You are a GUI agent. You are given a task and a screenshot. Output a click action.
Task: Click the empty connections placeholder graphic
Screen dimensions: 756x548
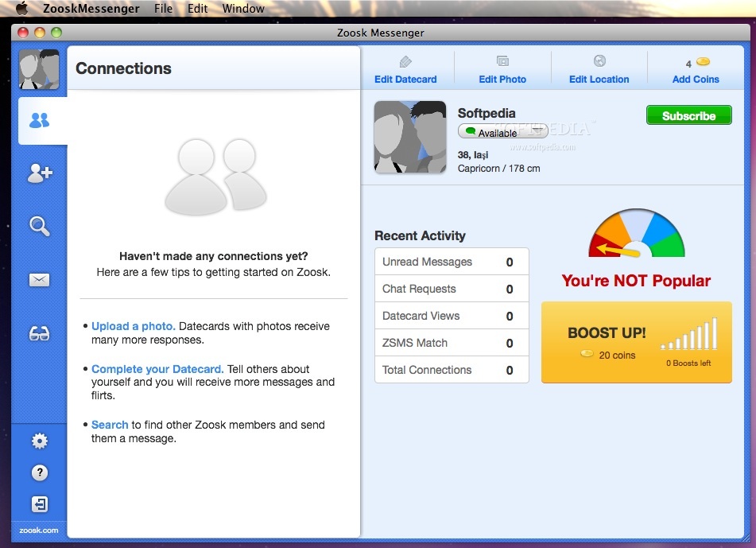(x=215, y=177)
